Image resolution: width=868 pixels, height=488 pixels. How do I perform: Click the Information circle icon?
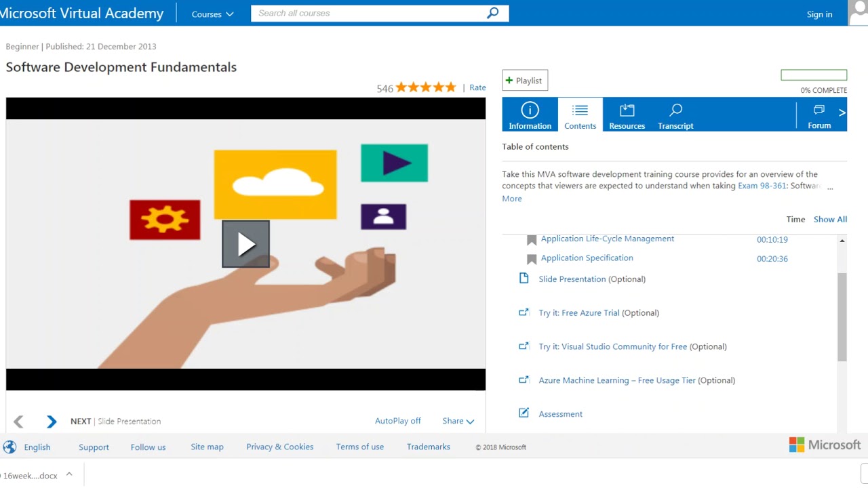(x=530, y=110)
